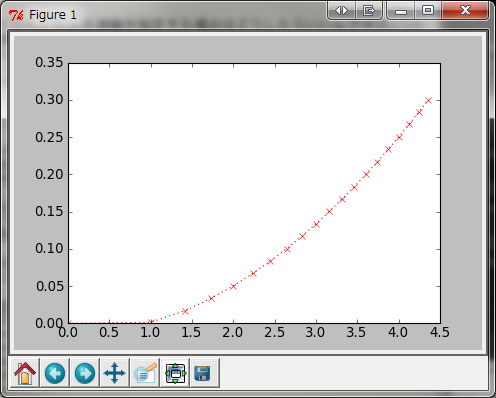Screen dimensions: 496x398
Task: Click the Tk feather icon in title bar
Action: click(x=16, y=15)
